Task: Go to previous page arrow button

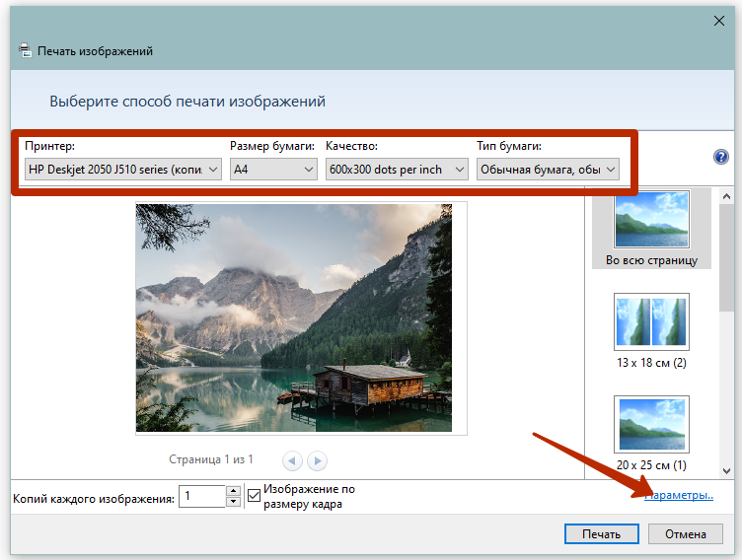Action: point(292,460)
